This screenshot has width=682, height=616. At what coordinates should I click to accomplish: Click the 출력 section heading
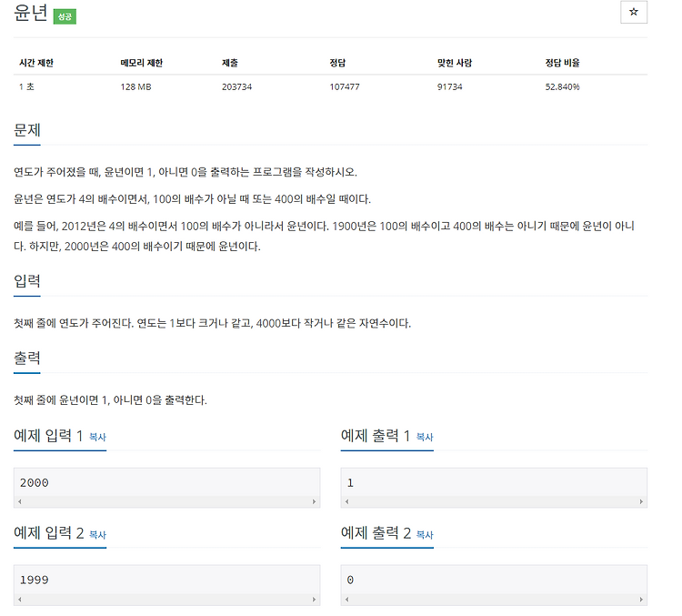(27, 358)
